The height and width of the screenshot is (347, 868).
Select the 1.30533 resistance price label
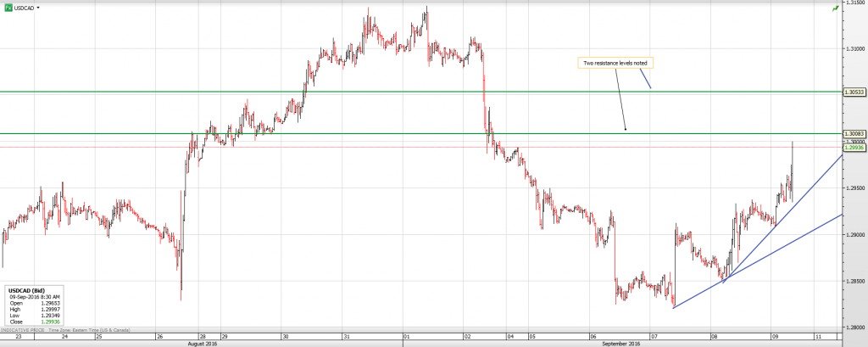(x=853, y=92)
